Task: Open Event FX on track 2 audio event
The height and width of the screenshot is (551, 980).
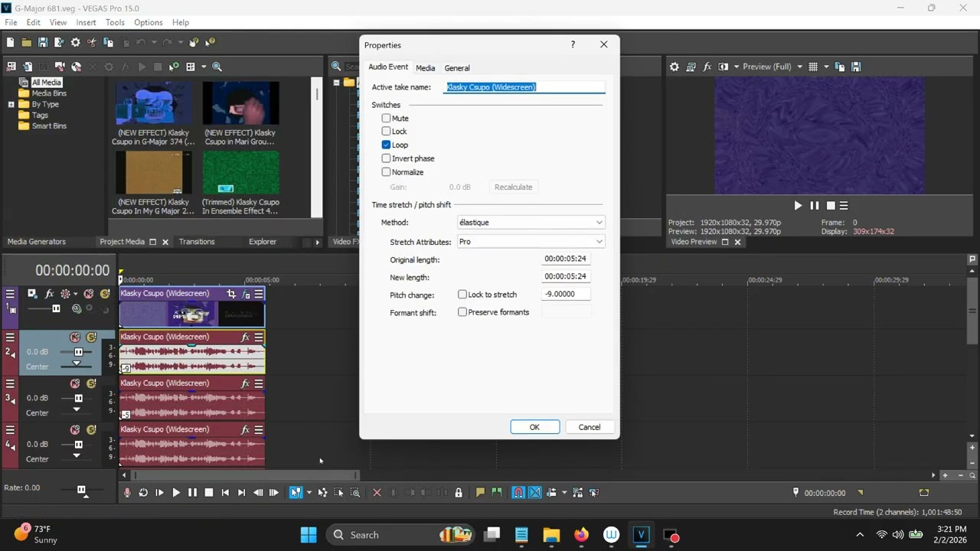Action: [246, 337]
